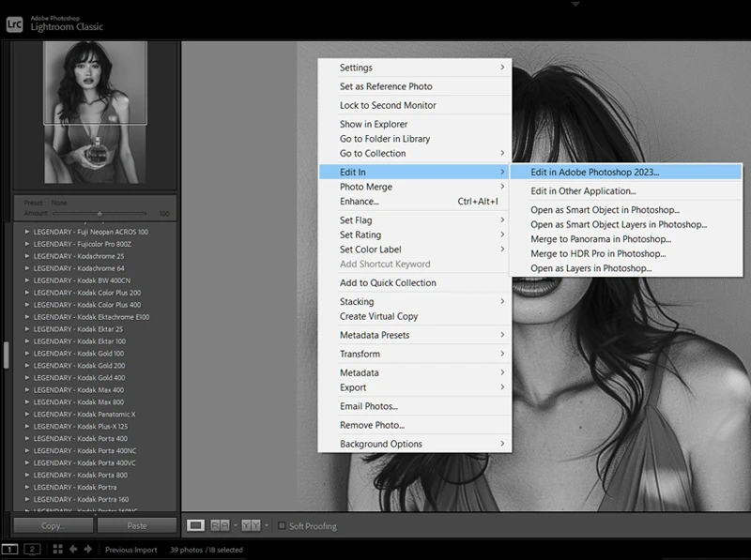Click the Copy... button
This screenshot has height=560, width=751.
point(54,525)
